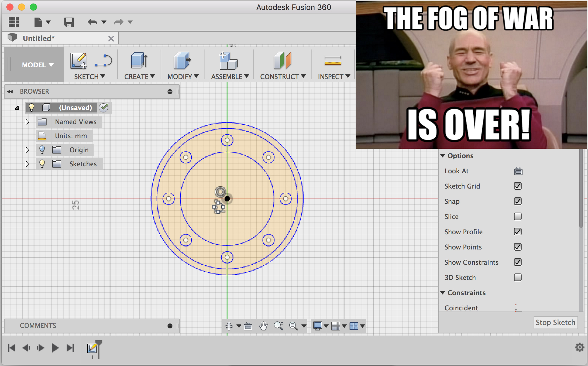Click the Coincident constraint icon
Screen dimensions: 588x366
pos(517,308)
